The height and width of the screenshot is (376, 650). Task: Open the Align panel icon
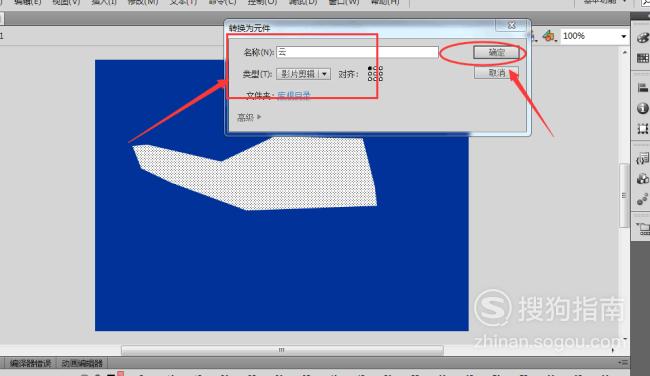click(x=643, y=87)
